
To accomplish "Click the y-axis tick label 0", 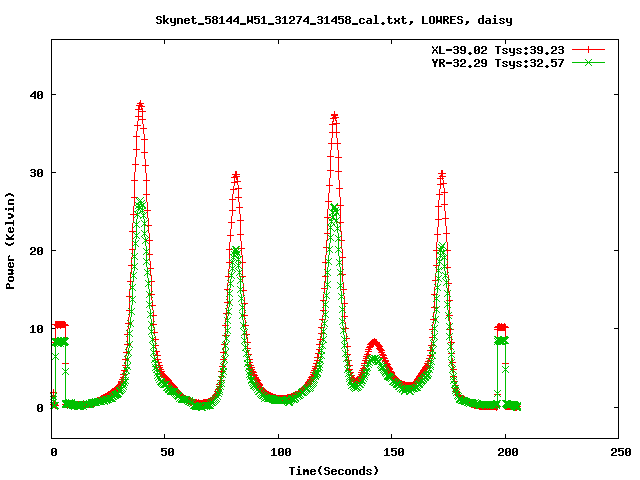I will click(x=40, y=408).
